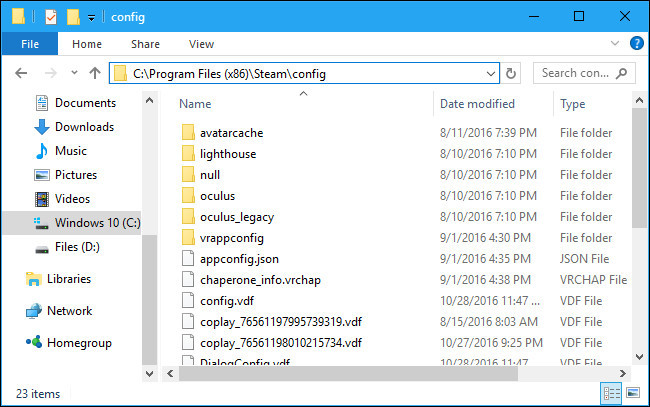
Task: Click the address bar path field
Action: (304, 73)
